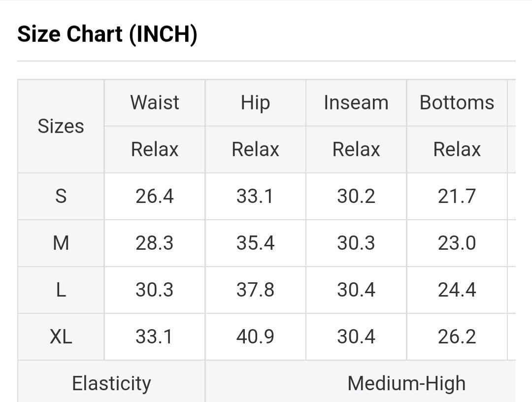
Task: Click the Medium-High elasticity value
Action: pos(406,383)
